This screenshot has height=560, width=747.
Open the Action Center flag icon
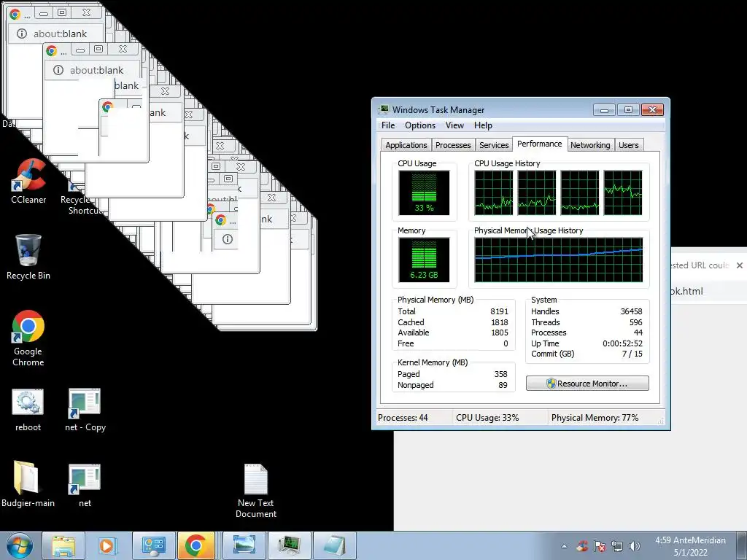(600, 546)
